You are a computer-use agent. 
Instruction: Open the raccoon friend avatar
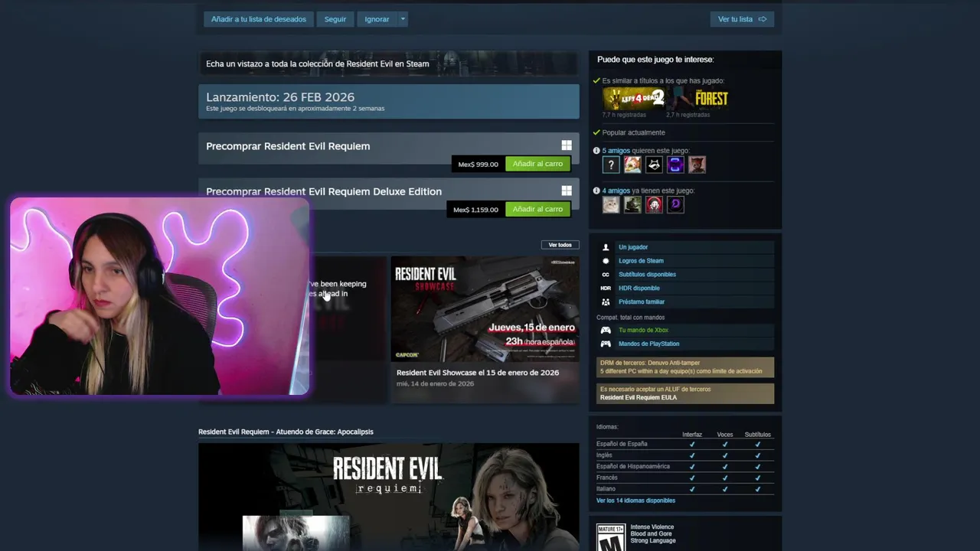pos(654,165)
